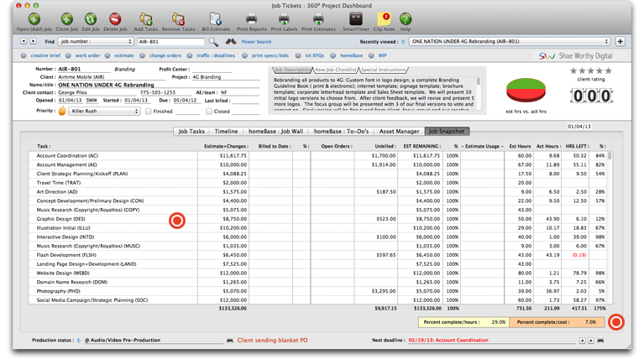Select the creative brief radio option
This screenshot has width=644, height=359.
(24, 56)
